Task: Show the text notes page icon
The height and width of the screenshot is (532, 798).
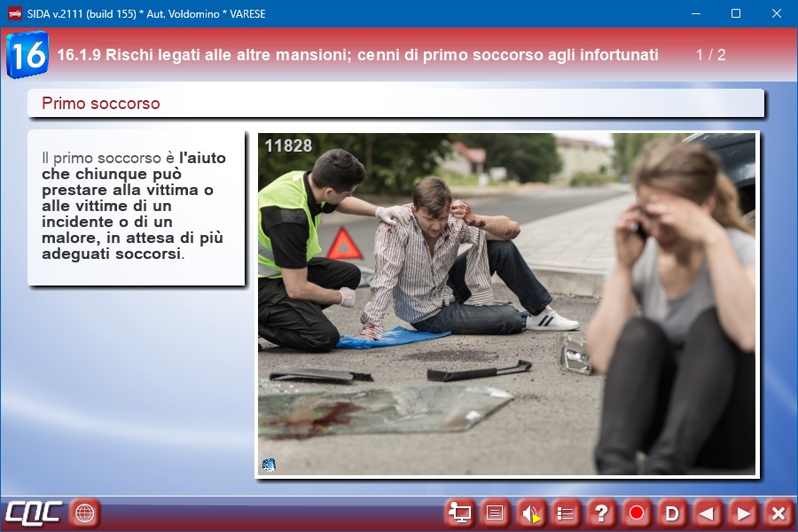Action: coord(495,512)
